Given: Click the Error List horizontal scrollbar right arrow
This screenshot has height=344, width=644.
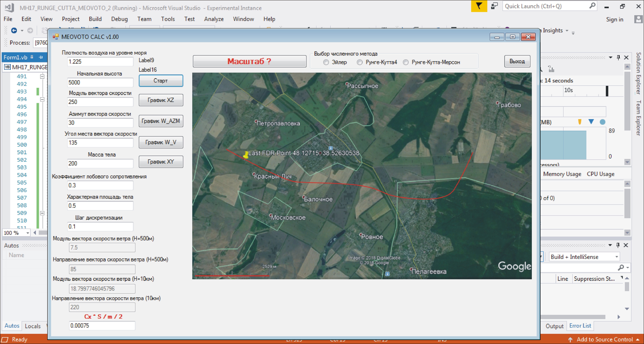Looking at the screenshot, I should (x=618, y=317).
